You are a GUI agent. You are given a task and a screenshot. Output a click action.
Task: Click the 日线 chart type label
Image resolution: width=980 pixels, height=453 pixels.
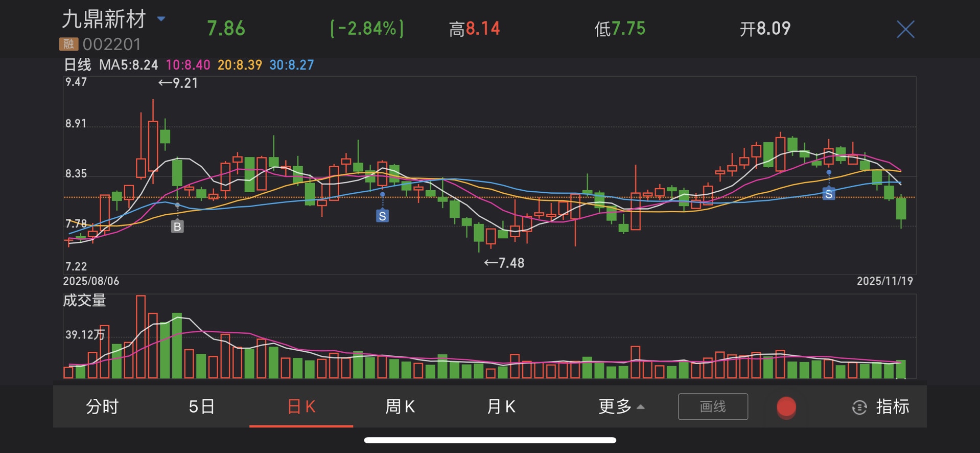tap(77, 65)
